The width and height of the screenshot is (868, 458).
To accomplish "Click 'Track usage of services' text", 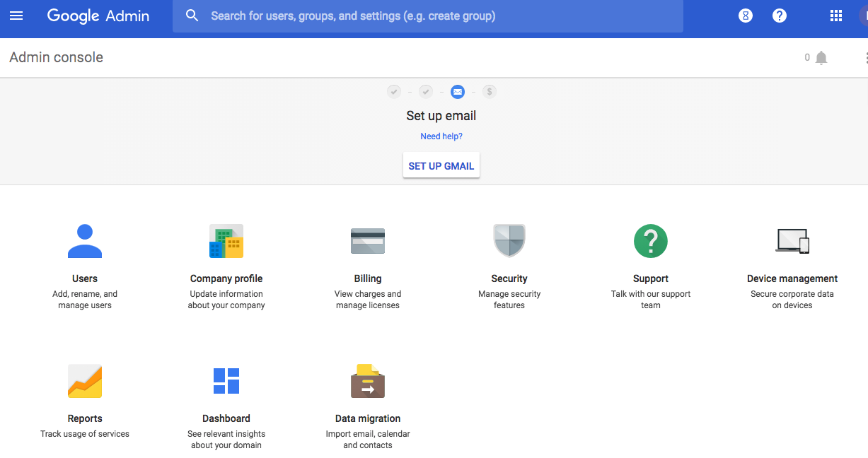I will pos(85,434).
